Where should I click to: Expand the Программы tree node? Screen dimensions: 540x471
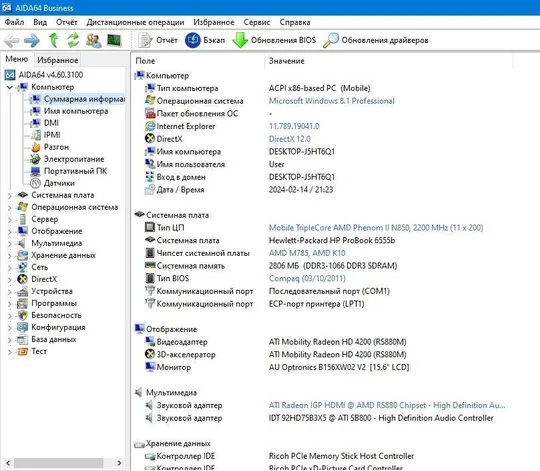click(x=9, y=304)
